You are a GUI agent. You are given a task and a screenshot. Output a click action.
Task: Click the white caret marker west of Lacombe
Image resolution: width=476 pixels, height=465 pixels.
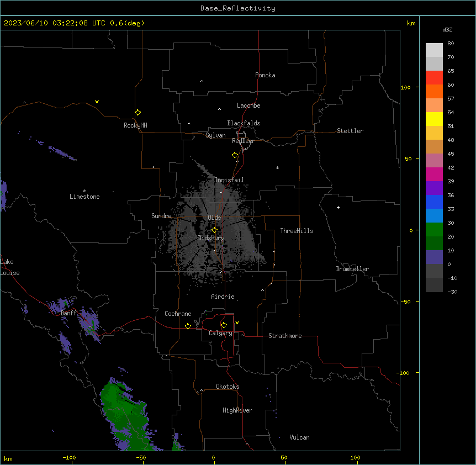coord(219,109)
